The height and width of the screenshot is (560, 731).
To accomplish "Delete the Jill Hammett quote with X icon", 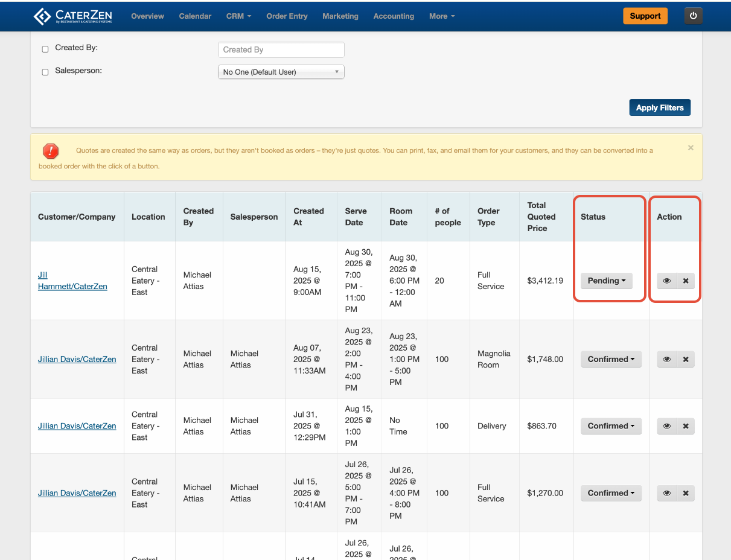I will click(686, 281).
